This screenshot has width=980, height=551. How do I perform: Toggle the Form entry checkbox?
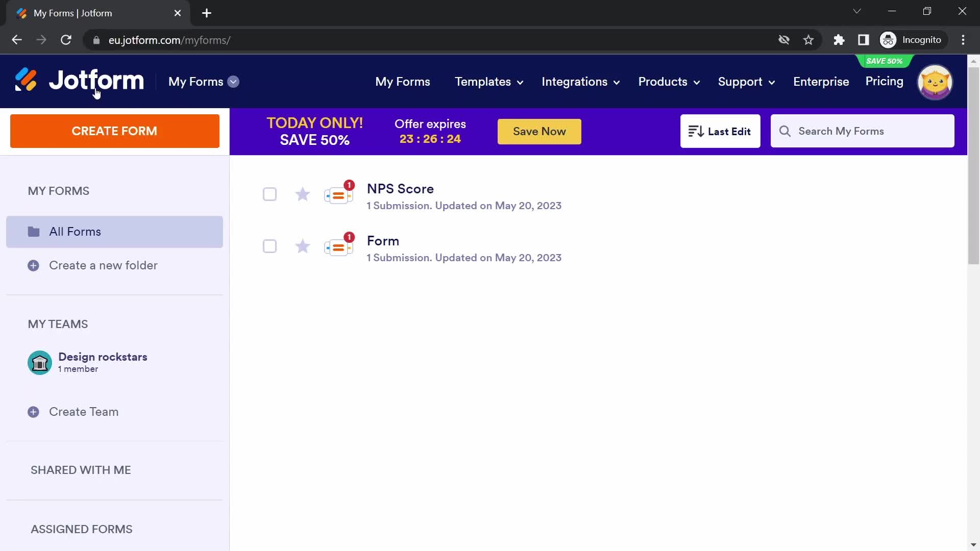270,245
